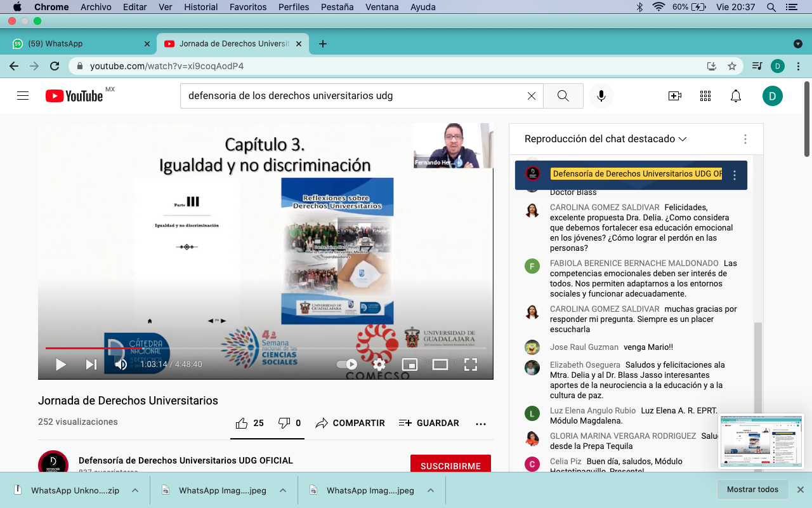Open the Historial menu

[x=201, y=7]
